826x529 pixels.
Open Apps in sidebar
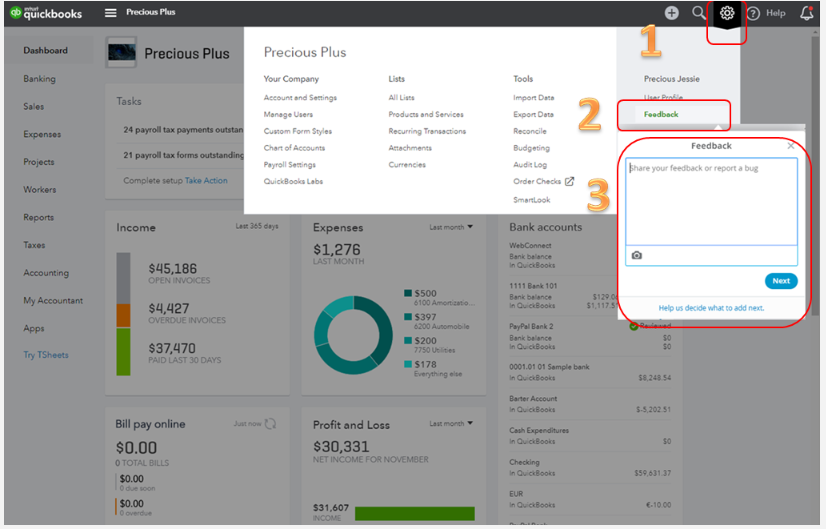tap(34, 328)
